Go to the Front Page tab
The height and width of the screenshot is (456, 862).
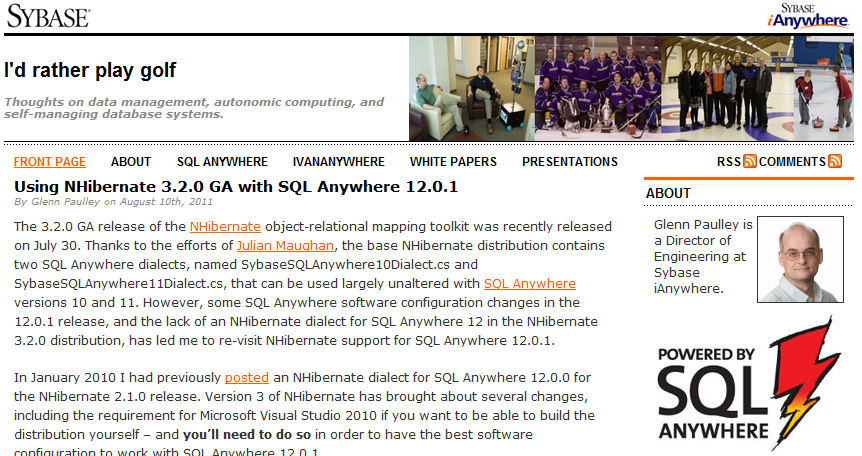coord(49,162)
